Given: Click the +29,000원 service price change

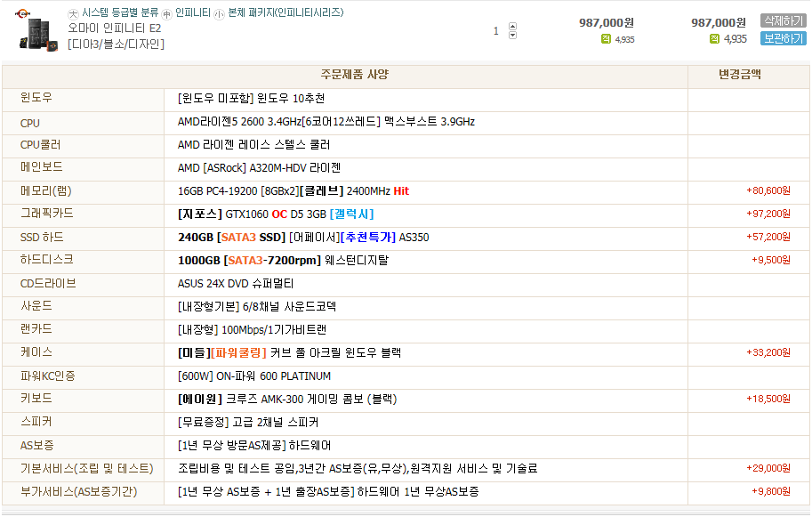Looking at the screenshot, I should click(768, 468).
